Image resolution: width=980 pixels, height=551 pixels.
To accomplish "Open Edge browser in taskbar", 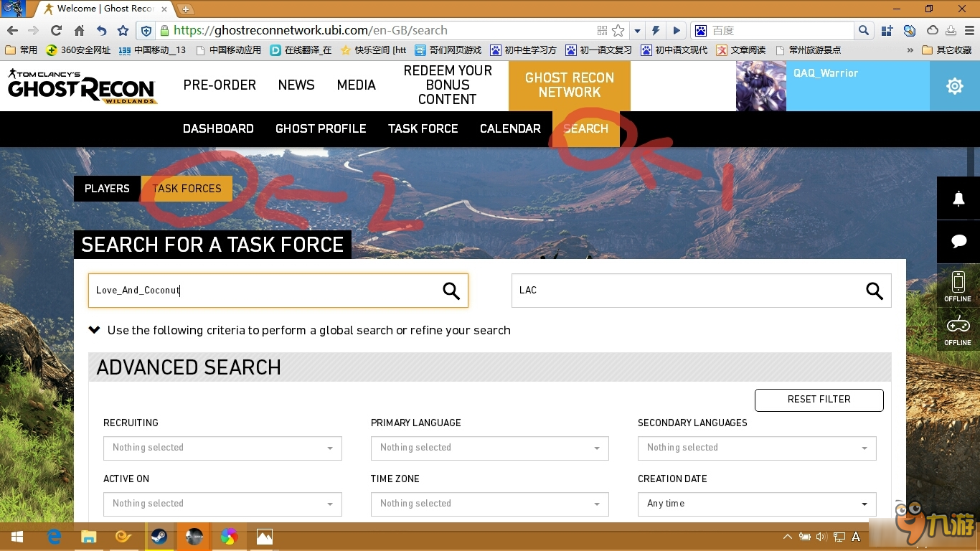I will [54, 537].
